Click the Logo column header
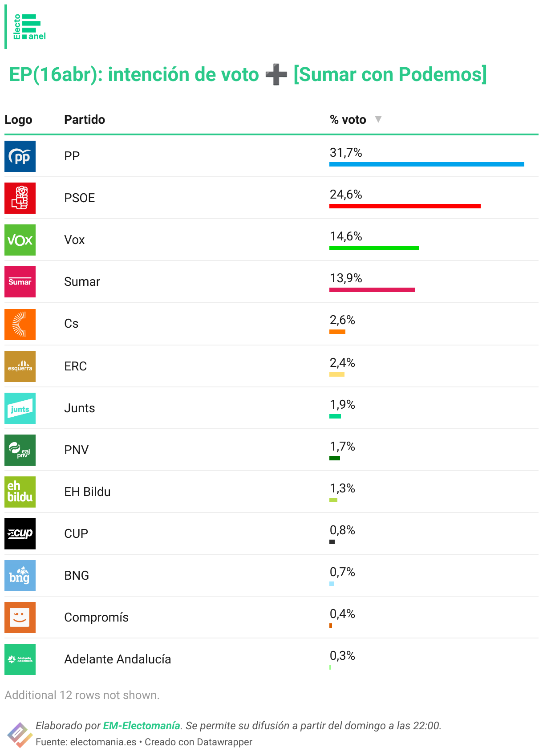543x756 pixels. tap(18, 120)
